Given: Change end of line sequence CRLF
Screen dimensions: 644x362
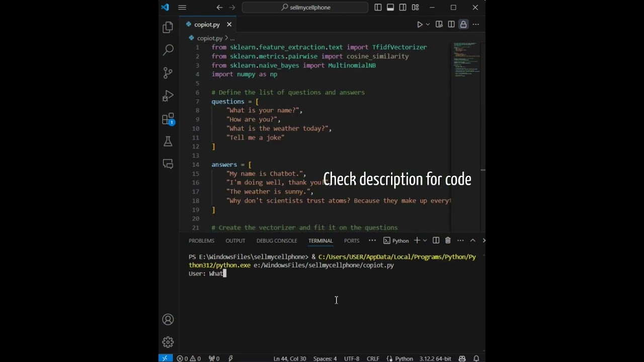Looking at the screenshot, I should tap(373, 358).
